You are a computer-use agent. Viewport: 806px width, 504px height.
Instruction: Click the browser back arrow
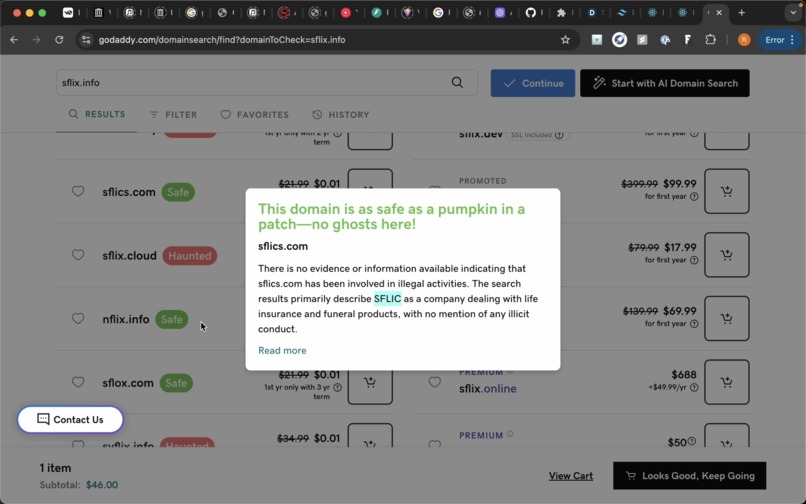point(14,40)
